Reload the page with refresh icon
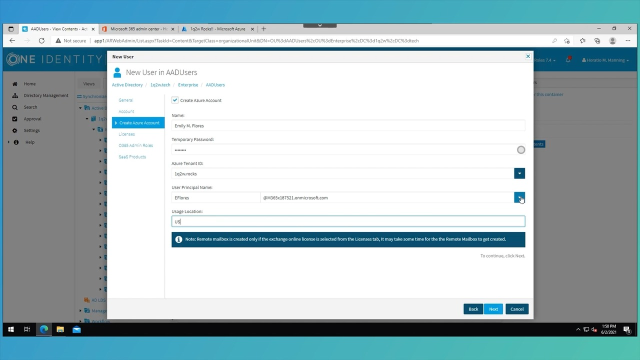This screenshot has width=640, height=360. [x=42, y=41]
